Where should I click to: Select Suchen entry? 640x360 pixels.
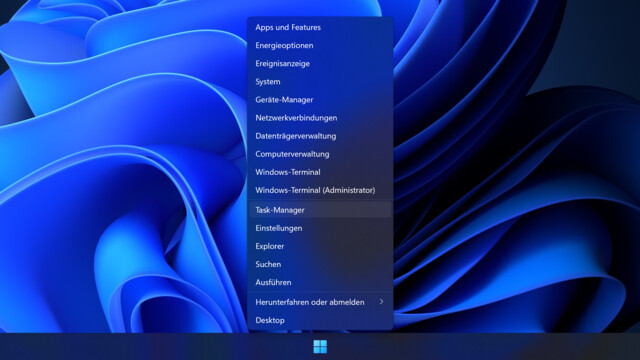point(320,264)
